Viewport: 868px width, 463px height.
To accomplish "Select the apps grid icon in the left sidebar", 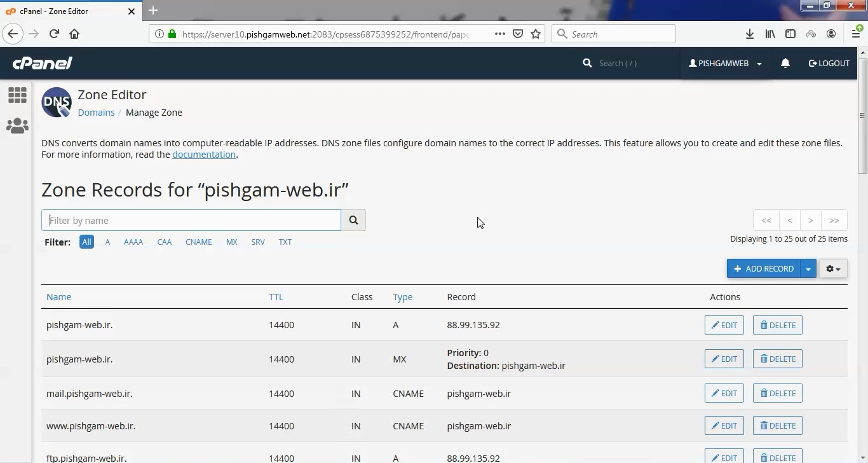I will [17, 95].
